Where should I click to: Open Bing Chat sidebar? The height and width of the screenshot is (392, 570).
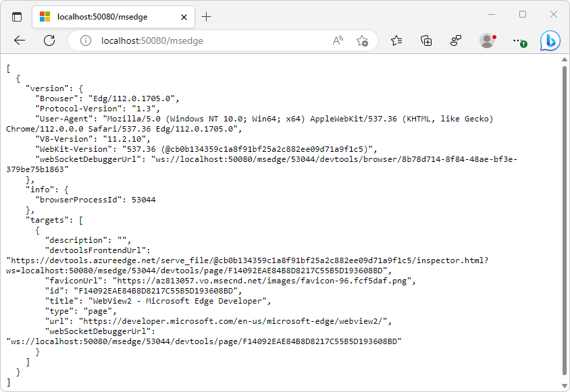point(550,40)
